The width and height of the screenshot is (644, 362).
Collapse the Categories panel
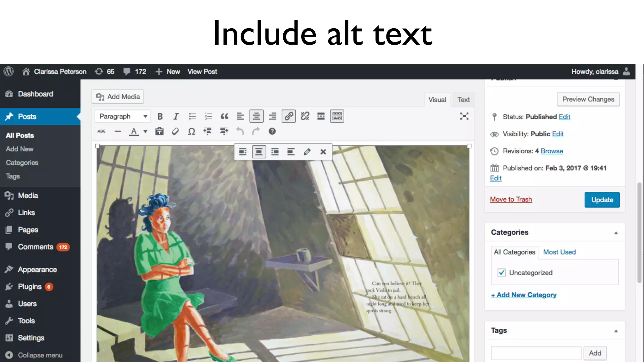pos(616,233)
